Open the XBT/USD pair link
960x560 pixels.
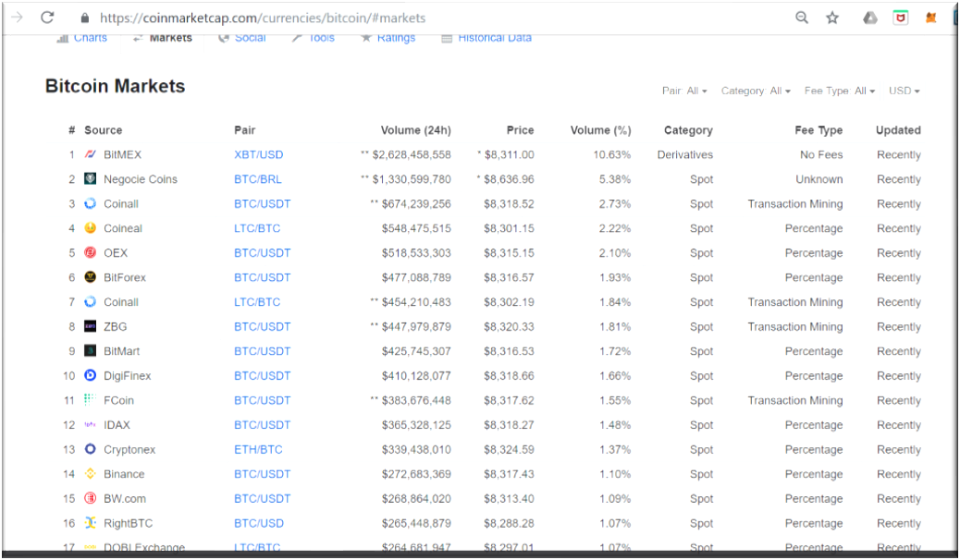tap(258, 155)
